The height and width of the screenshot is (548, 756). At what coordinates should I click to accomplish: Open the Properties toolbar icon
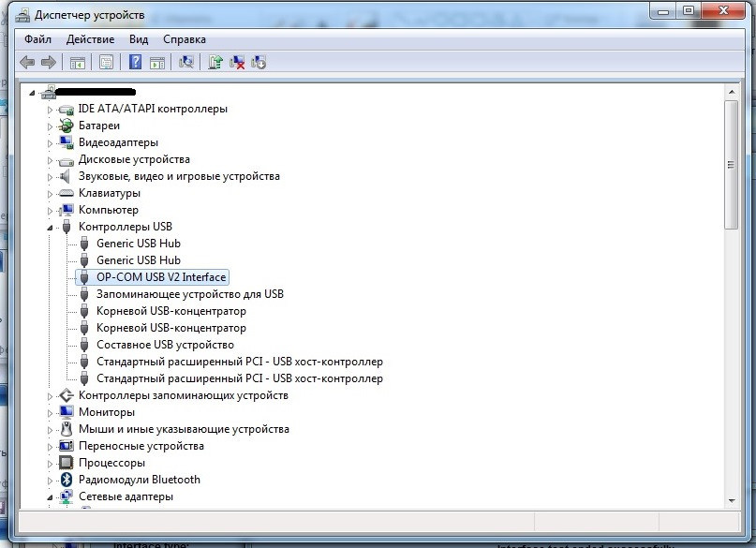pos(106,62)
